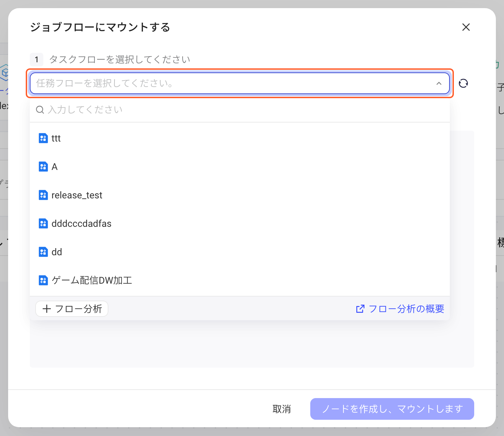
Task: Open the フロー分析の概要 link
Action: [400, 309]
